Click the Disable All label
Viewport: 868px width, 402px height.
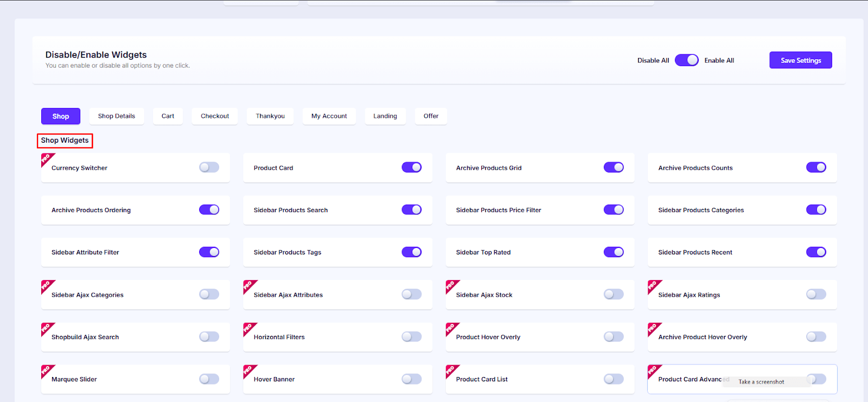(653, 60)
